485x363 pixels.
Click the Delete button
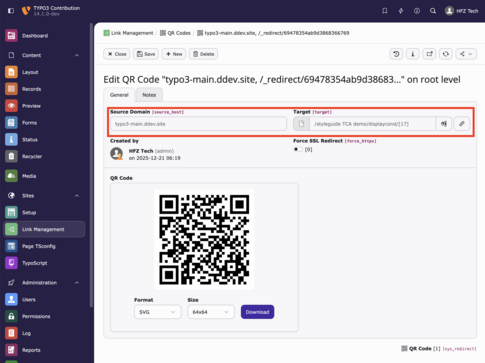click(203, 54)
